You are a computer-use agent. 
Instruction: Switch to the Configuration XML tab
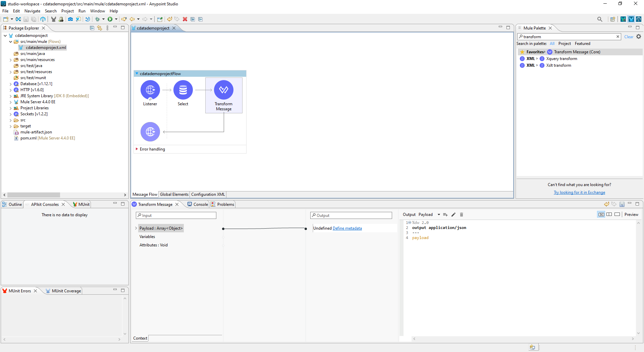[x=208, y=194]
